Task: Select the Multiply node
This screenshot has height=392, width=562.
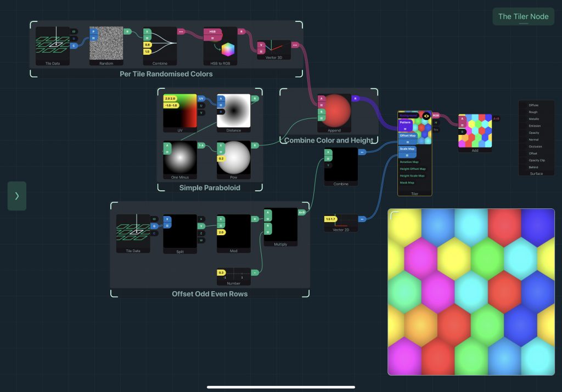Action: click(x=280, y=228)
